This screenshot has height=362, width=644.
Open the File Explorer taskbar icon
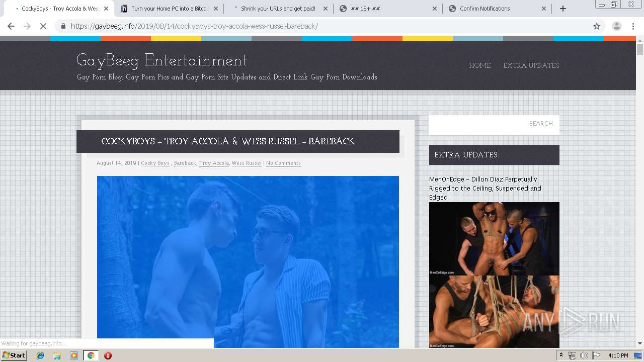57,355
